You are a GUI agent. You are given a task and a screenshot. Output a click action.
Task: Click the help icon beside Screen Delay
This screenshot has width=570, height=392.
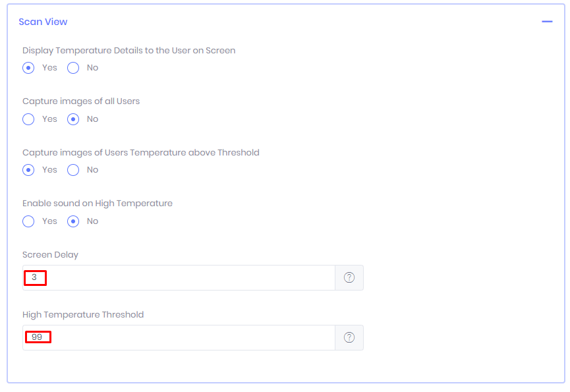pyautogui.click(x=349, y=278)
